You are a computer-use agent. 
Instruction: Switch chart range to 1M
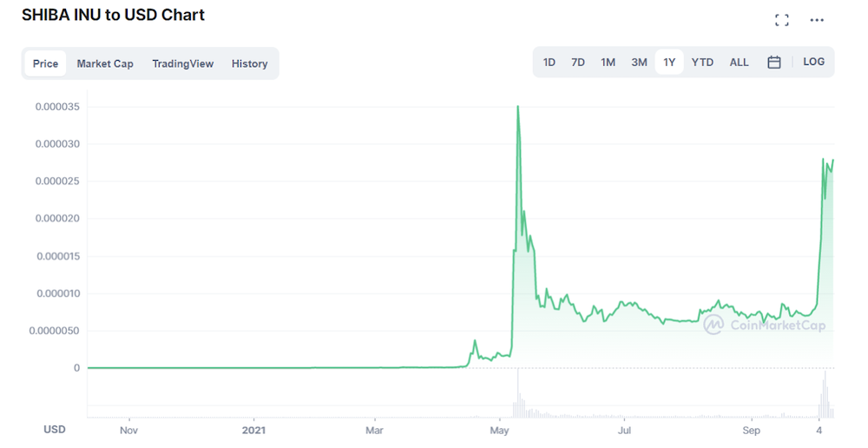point(608,62)
